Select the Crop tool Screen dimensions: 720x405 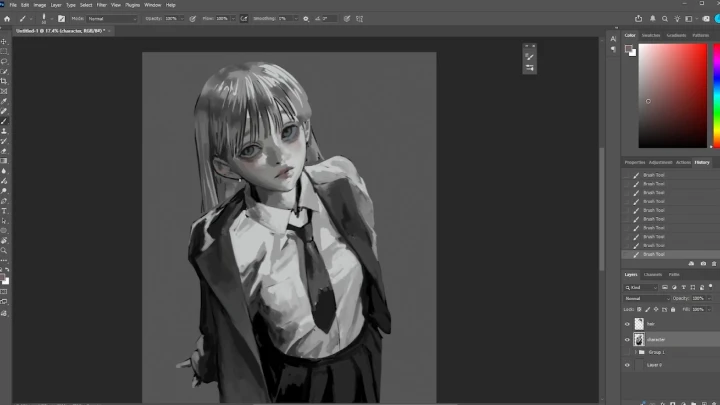pos(4,81)
